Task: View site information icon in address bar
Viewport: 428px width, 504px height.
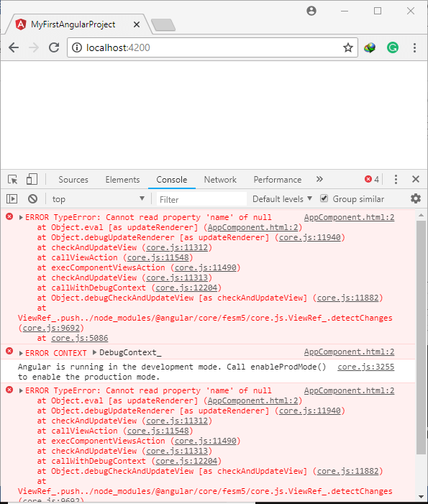Action: tap(76, 48)
